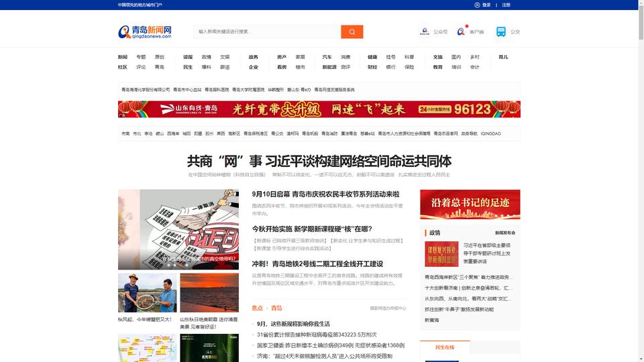Viewport: 644px width, 362px height.
Task: Click the 青岛市人力资源和社会保障局 link
Action: click(x=404, y=133)
